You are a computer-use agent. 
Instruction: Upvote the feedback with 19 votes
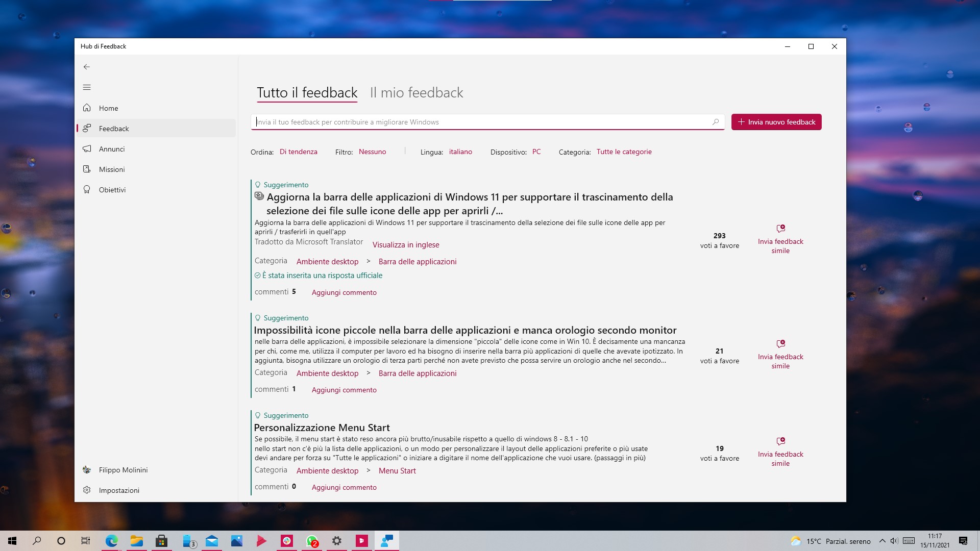click(x=720, y=453)
